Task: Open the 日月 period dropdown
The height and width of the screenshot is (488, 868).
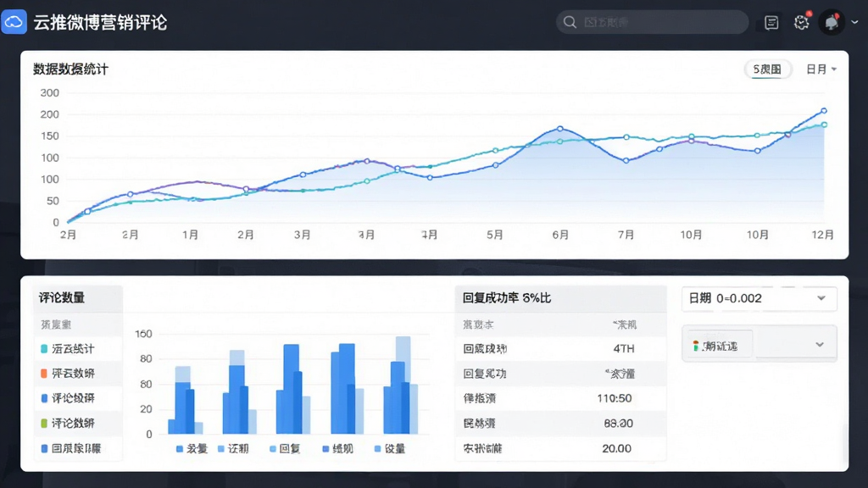Action: (821, 69)
